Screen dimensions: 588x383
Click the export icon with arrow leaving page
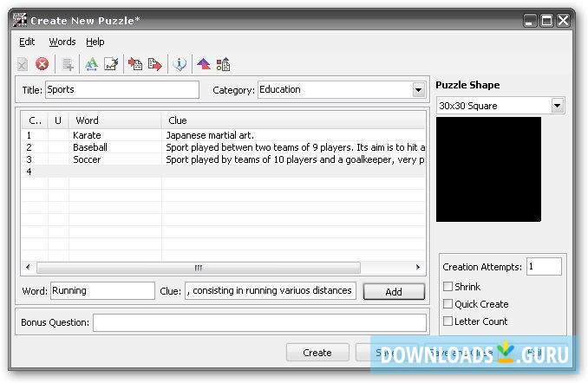pos(154,64)
